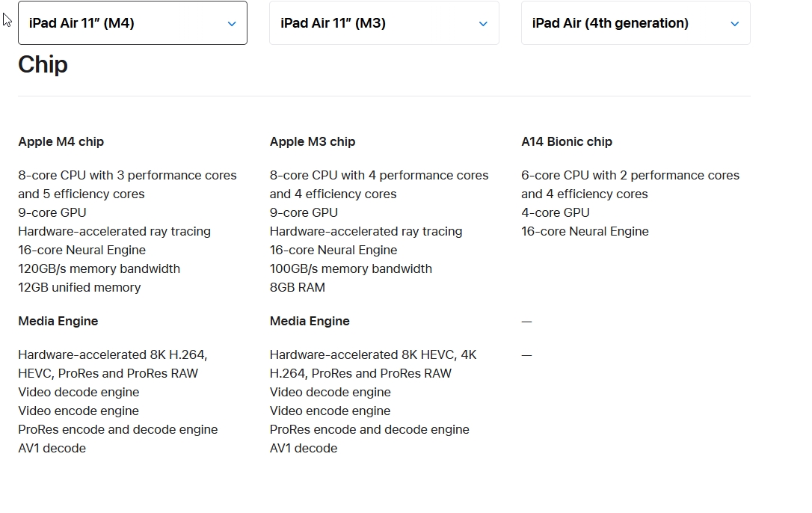Select the Apple M3 chip heading

[313, 141]
